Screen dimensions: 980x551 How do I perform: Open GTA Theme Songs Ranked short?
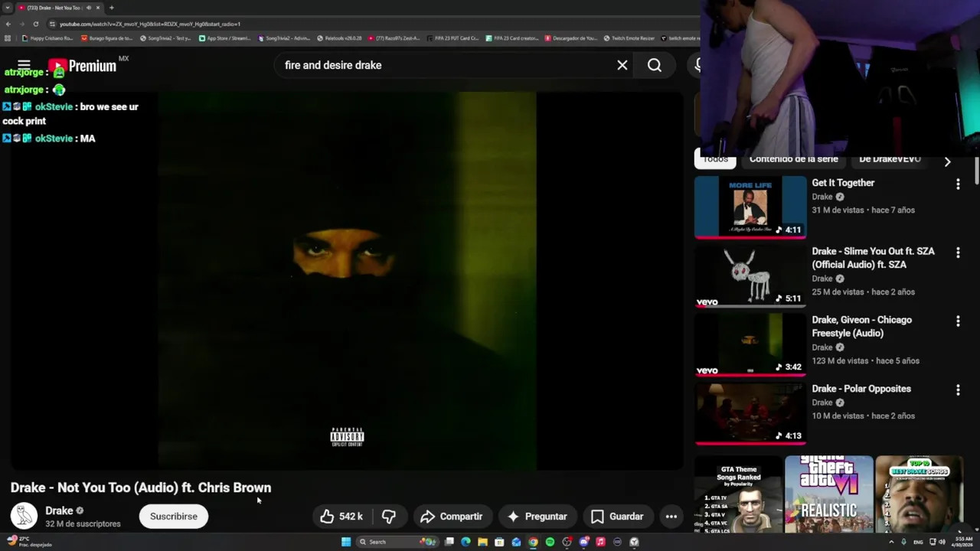click(738, 494)
